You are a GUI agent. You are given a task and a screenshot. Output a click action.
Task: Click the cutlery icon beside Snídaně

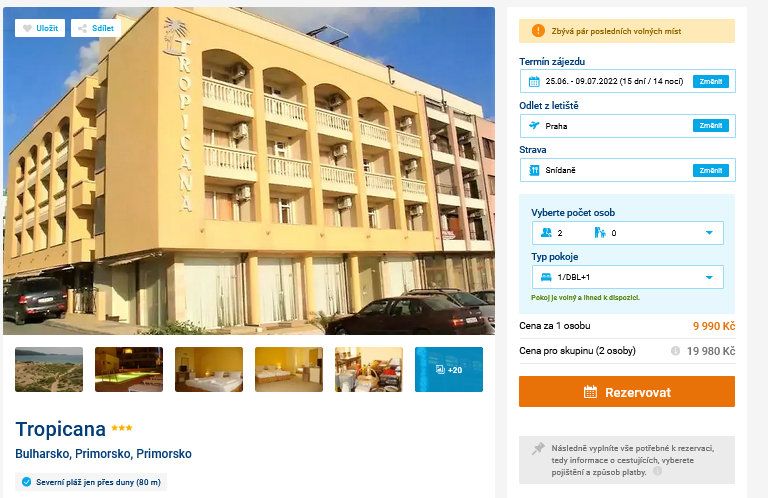pyautogui.click(x=534, y=170)
